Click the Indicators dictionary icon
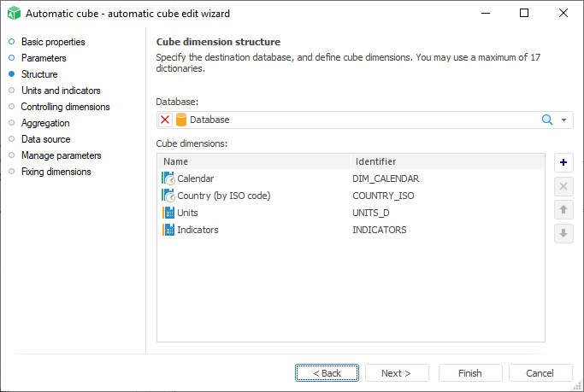Viewport: 584px width, 392px height. click(168, 230)
